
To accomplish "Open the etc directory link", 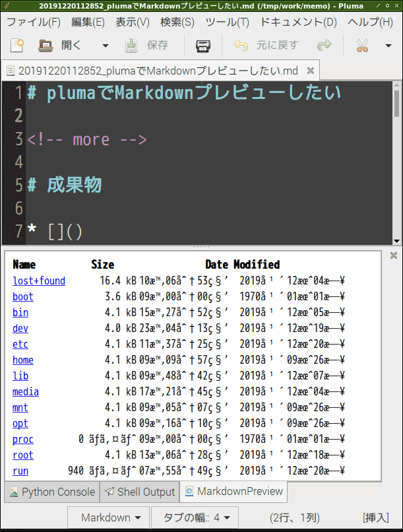I will 20,345.
